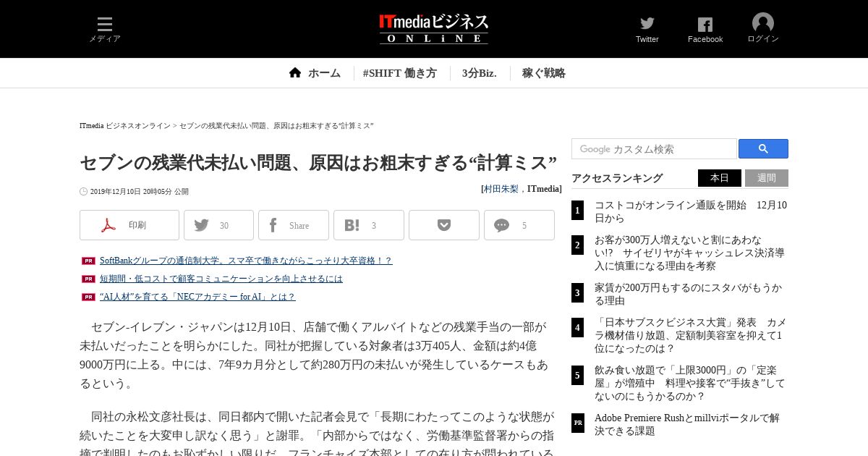Click the ITmedia ビジネスオンライン breadcrumb link
The height and width of the screenshot is (456, 868).
[x=125, y=126]
